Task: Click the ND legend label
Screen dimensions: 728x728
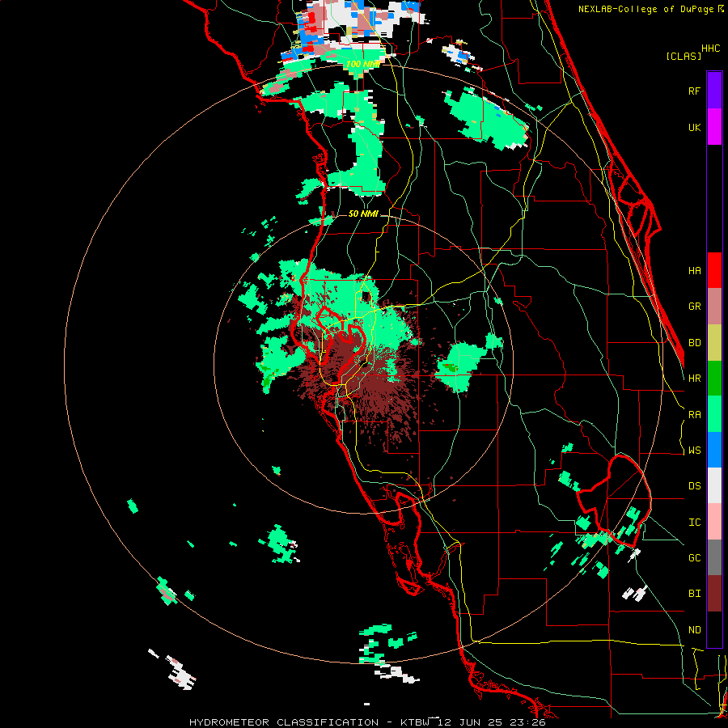Action: [x=694, y=630]
